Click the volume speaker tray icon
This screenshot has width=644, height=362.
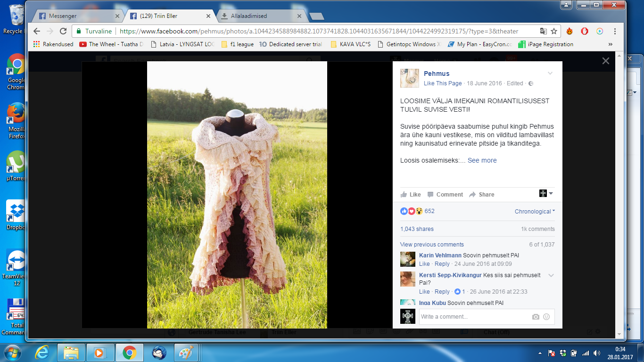(x=597, y=353)
